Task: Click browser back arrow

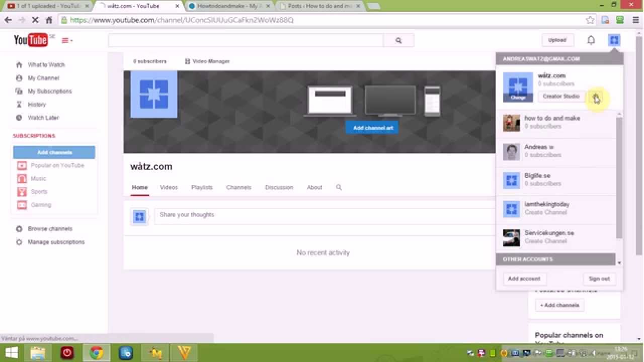Action: 8,20
